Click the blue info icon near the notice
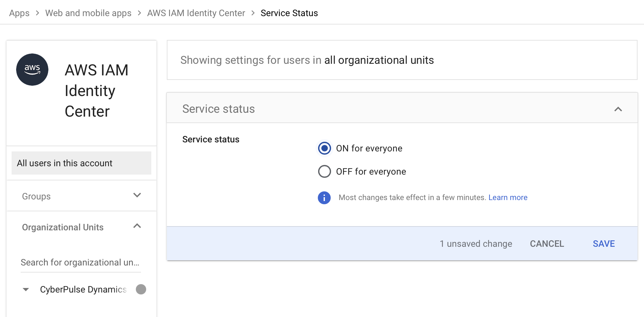644x317 pixels. [324, 198]
